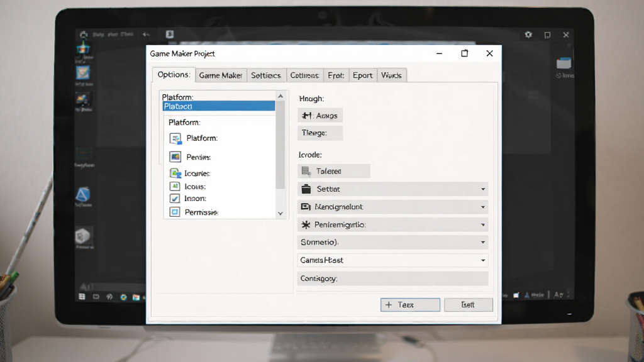
Task: Open the folder icon on desktop right side
Action: (x=563, y=63)
